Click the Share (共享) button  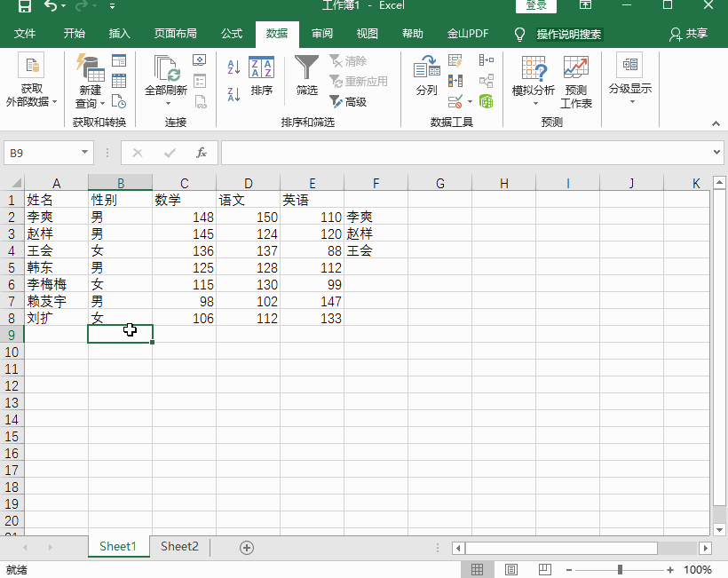pos(689,34)
